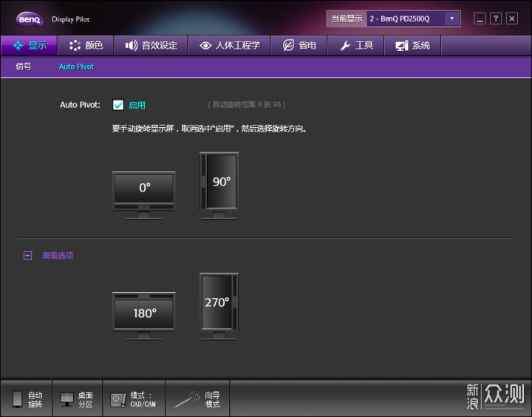
Task: Uncheck the Auto Pivot 启用 checkbox
Action: pyautogui.click(x=118, y=104)
